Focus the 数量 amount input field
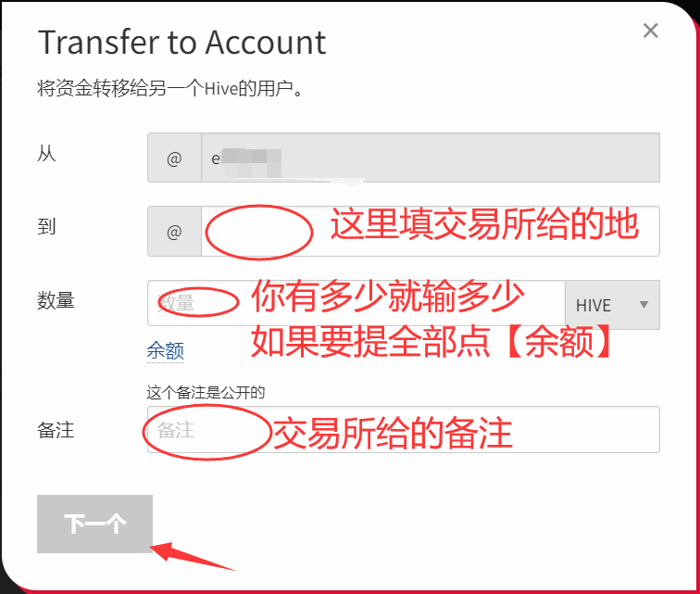The height and width of the screenshot is (594, 700). point(356,303)
